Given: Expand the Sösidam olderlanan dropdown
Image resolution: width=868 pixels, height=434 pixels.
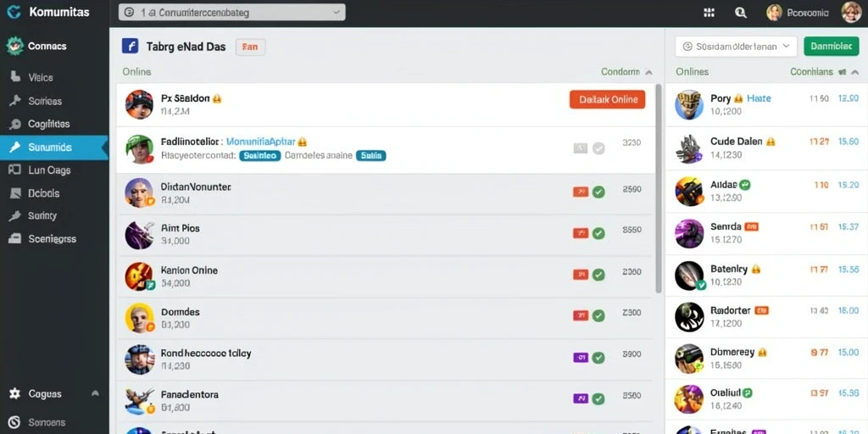Looking at the screenshot, I should click(x=736, y=47).
